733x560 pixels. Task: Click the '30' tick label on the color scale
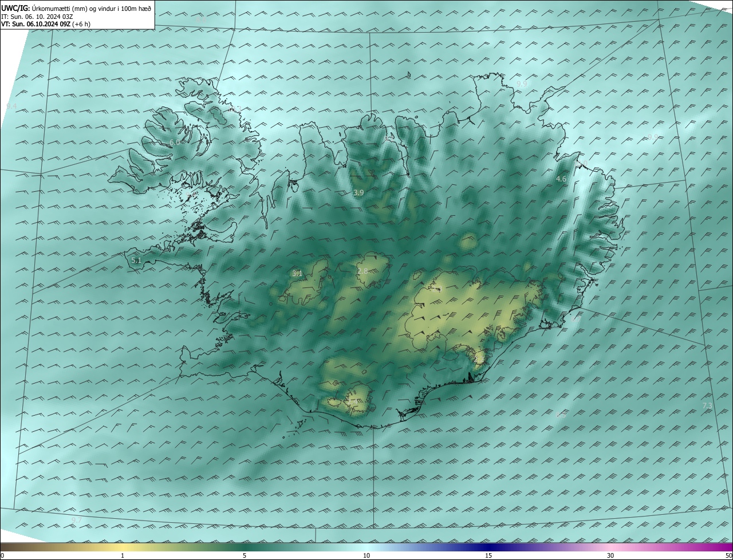click(x=610, y=555)
